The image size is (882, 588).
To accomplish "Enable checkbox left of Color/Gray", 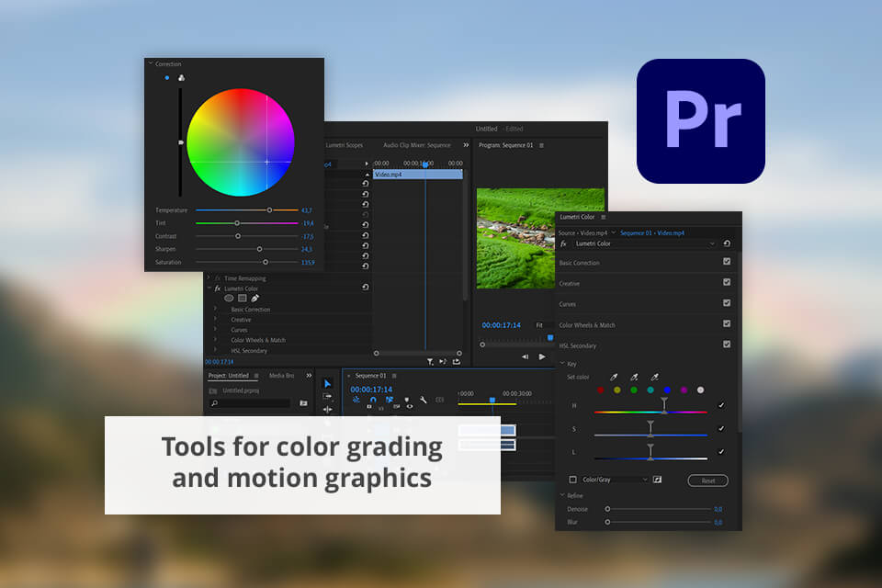I will [x=572, y=480].
